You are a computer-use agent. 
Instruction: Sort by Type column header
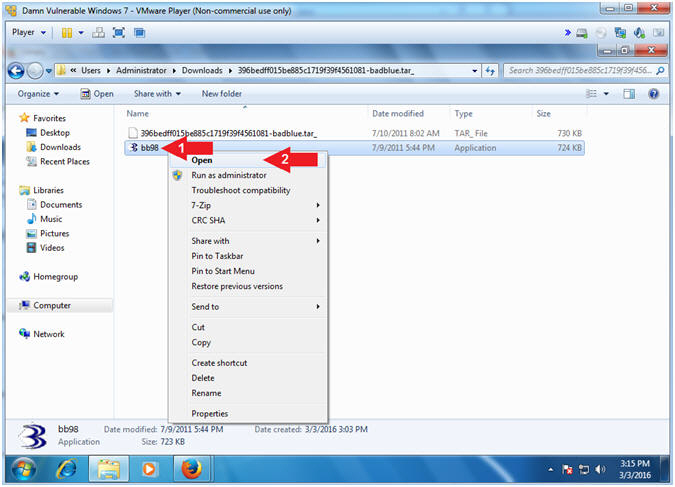tap(463, 114)
